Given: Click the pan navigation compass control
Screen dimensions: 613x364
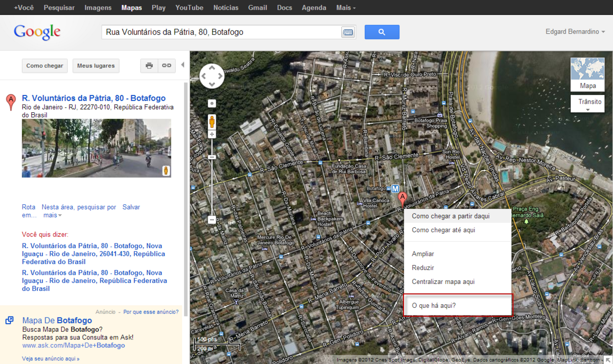Looking at the screenshot, I should [212, 77].
